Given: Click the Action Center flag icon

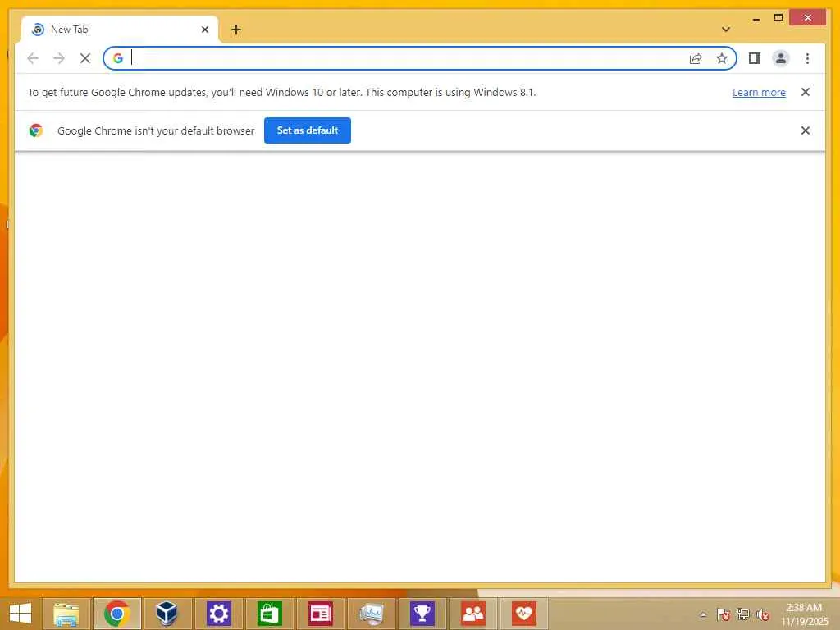Looking at the screenshot, I should [724, 614].
